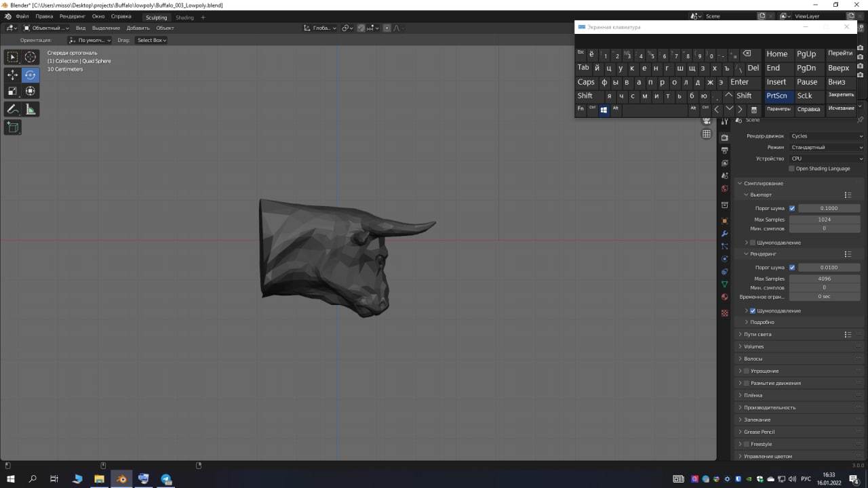
Task: Click Caps key on on-screen keyboard
Action: click(587, 82)
